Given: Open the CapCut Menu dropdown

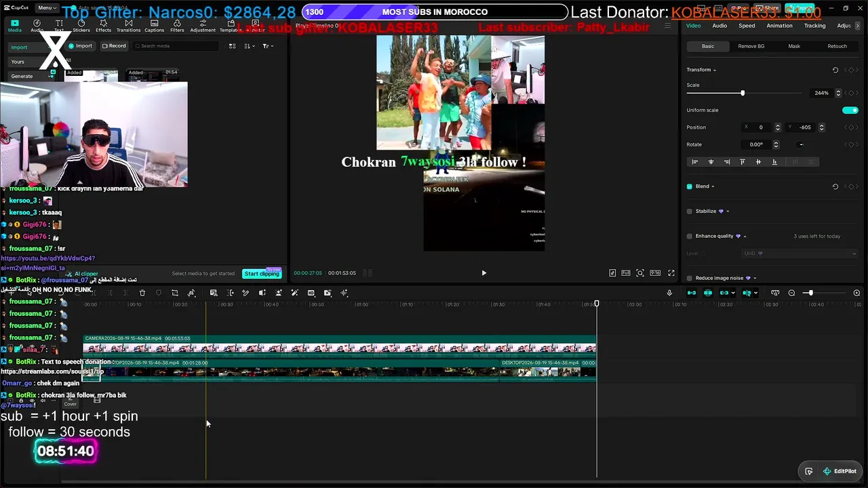Looking at the screenshot, I should tap(47, 7).
